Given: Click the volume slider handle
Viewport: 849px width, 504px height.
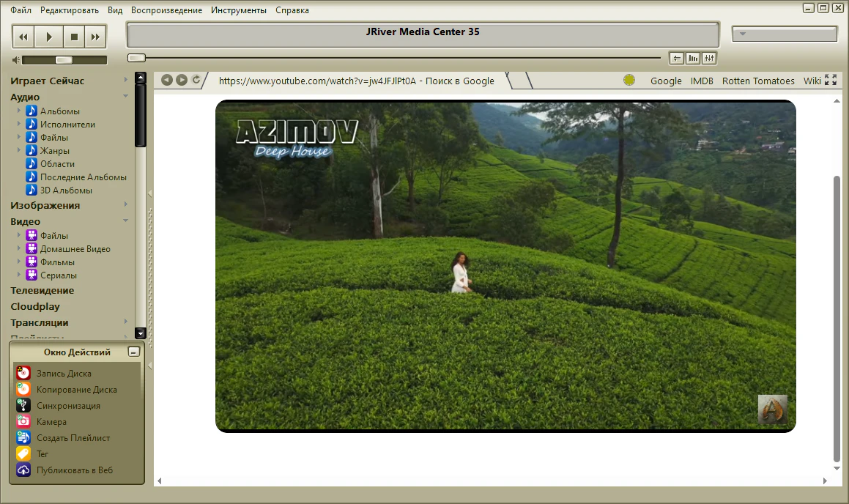Looking at the screenshot, I should (x=64, y=60).
